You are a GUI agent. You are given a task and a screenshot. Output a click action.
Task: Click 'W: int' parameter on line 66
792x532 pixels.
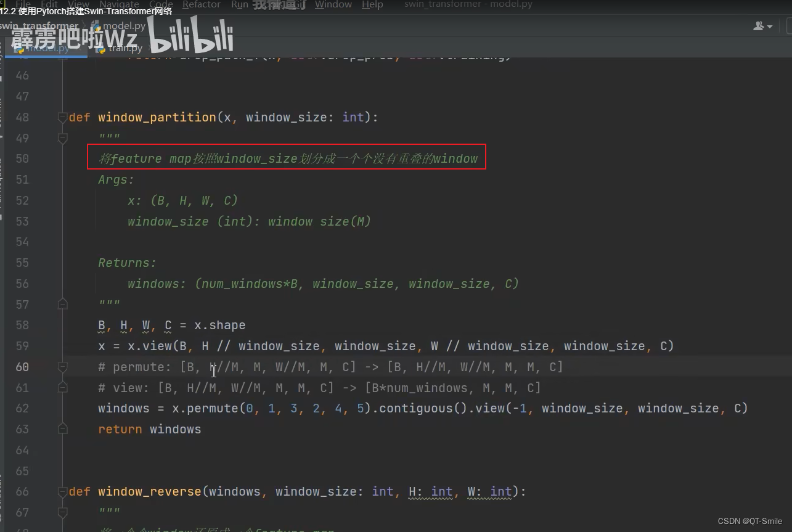click(x=490, y=491)
